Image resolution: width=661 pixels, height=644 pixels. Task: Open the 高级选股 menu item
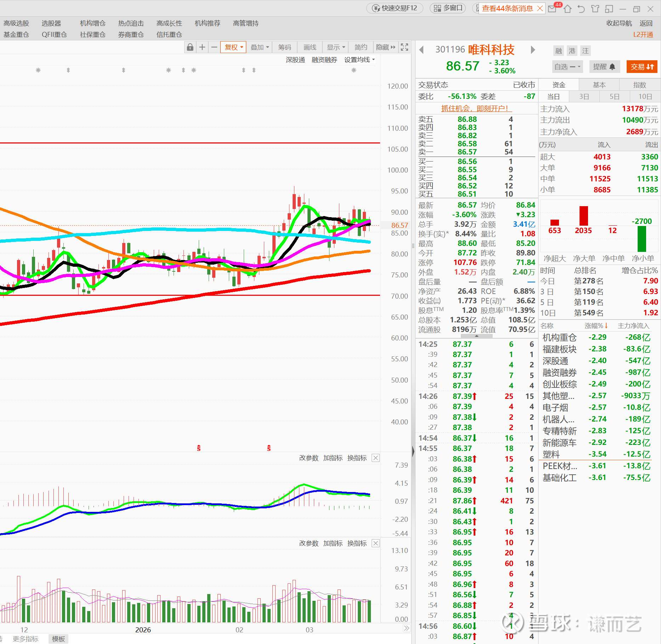click(x=16, y=23)
